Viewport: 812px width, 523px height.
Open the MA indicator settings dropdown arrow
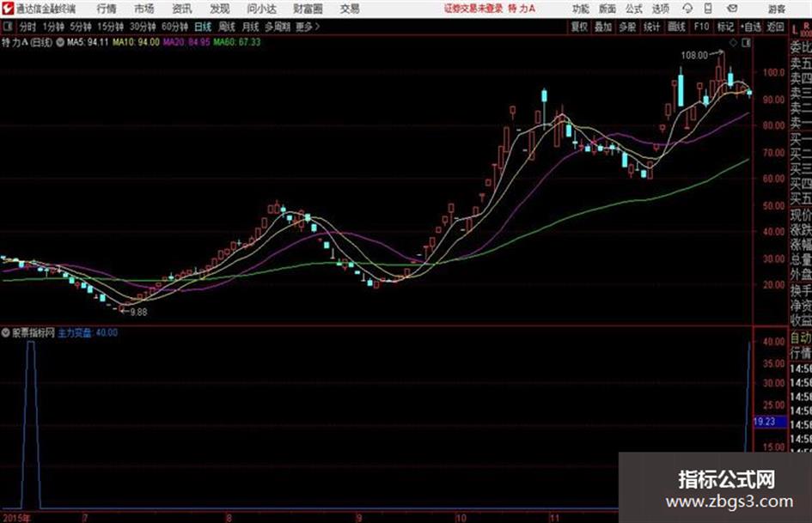(x=60, y=42)
